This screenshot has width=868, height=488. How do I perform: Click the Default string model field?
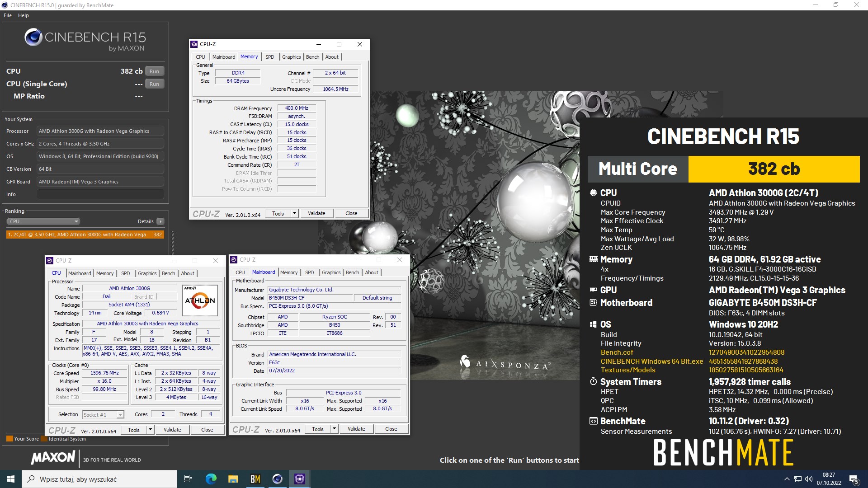(377, 298)
